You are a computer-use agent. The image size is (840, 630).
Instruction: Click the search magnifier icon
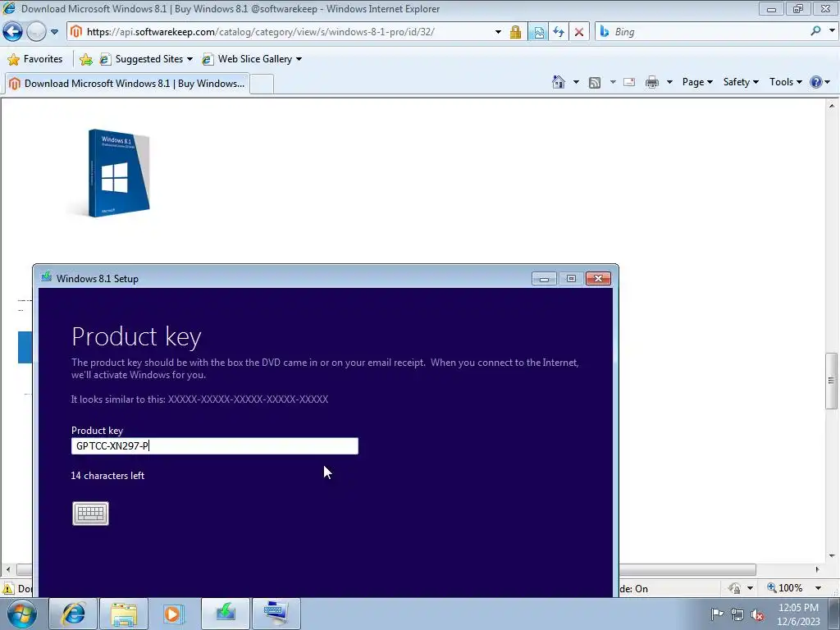[816, 31]
